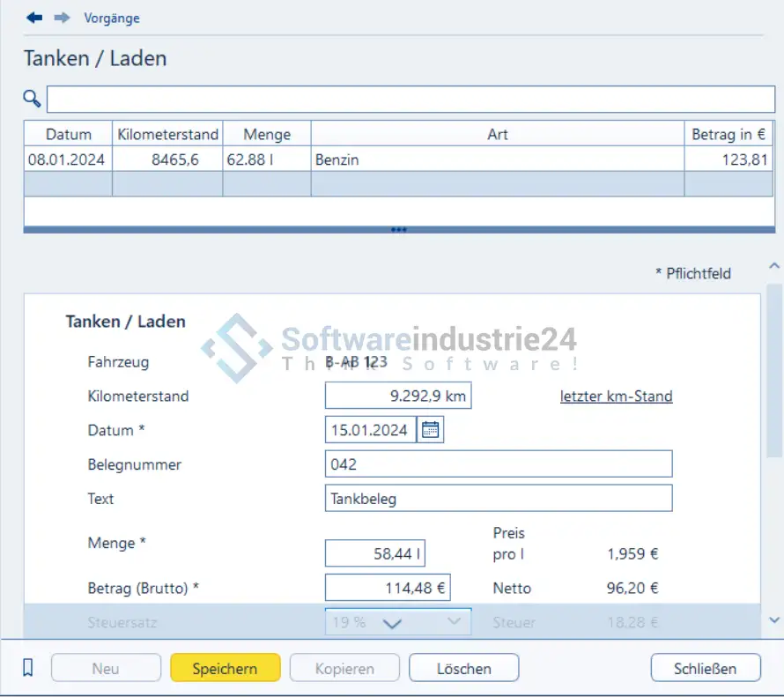Click the forward navigation arrow
784x697 pixels.
coord(62,18)
